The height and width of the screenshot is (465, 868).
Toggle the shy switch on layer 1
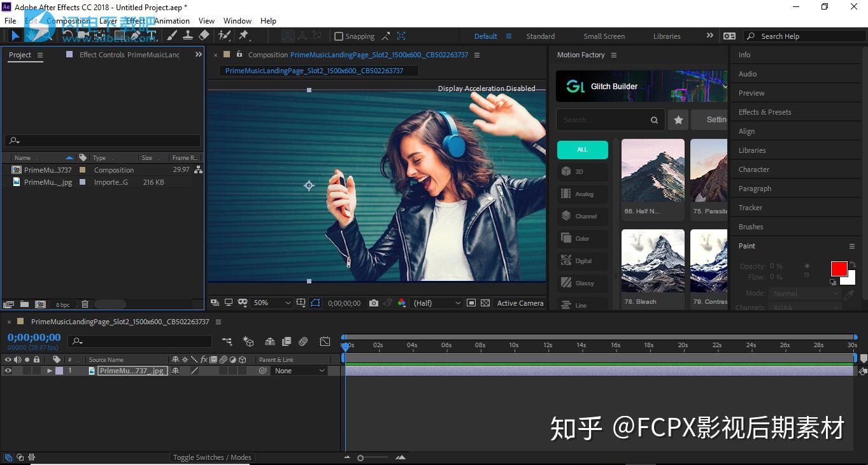tap(175, 371)
